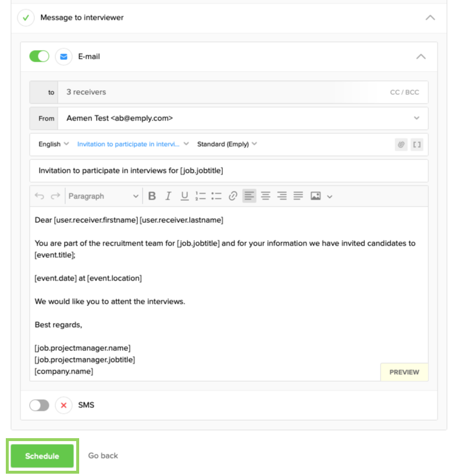This screenshot has width=458, height=476.
Task: Collapse the Message to interviewer section
Action: [430, 17]
